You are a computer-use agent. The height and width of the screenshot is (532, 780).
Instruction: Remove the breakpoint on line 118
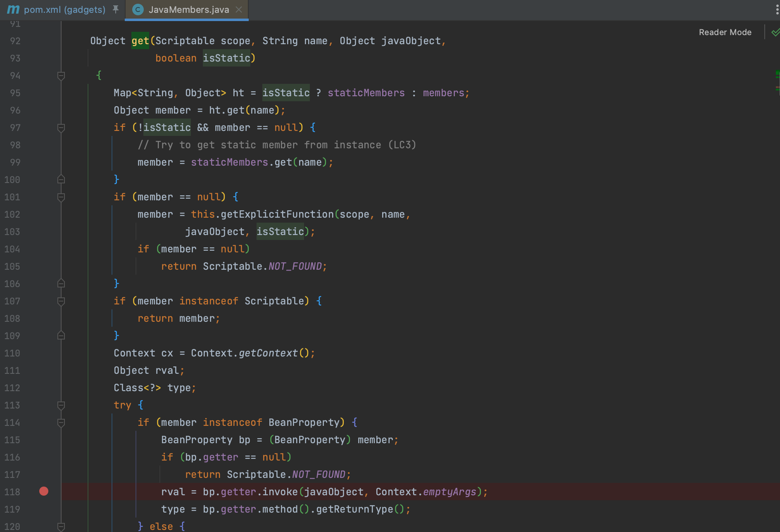click(x=44, y=491)
